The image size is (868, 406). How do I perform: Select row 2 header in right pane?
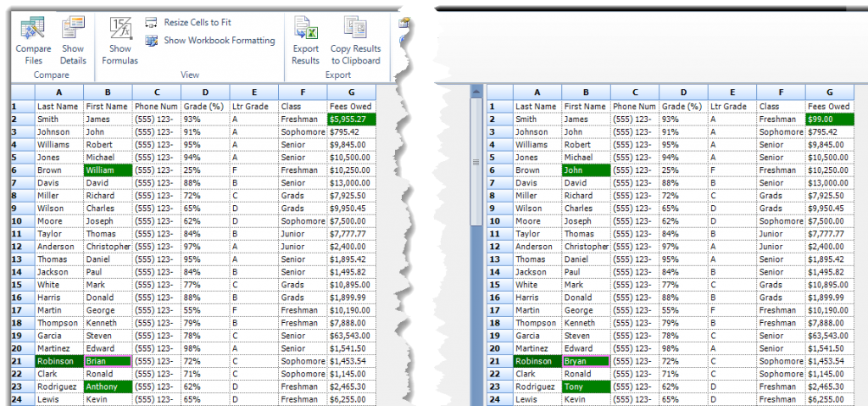pyautogui.click(x=493, y=120)
